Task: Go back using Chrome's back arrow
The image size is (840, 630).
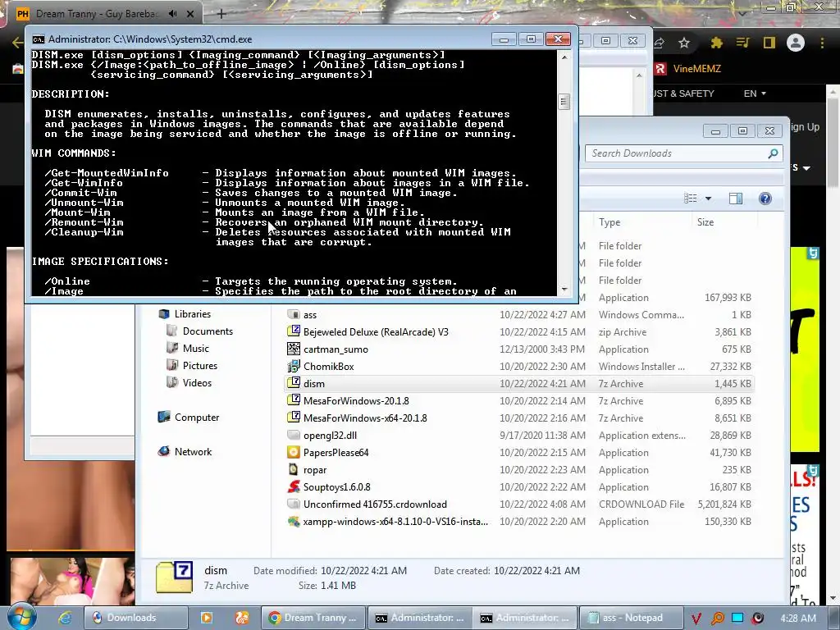Action: (17, 43)
